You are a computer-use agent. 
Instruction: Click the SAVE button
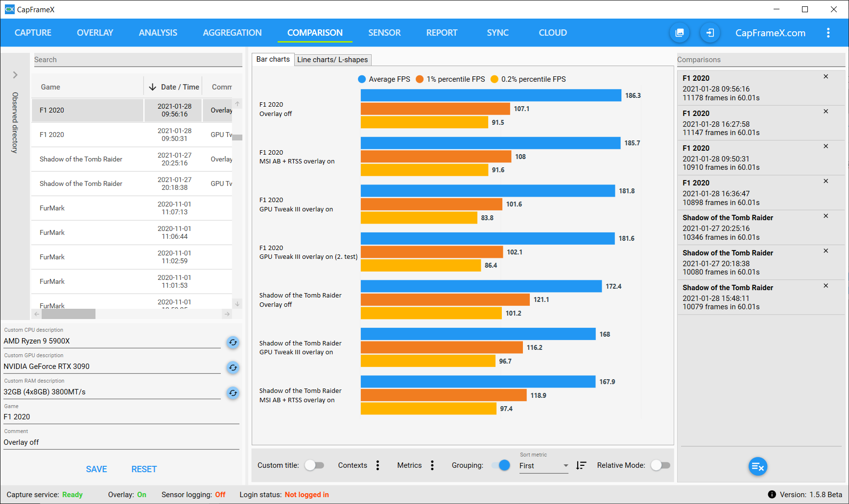point(96,469)
